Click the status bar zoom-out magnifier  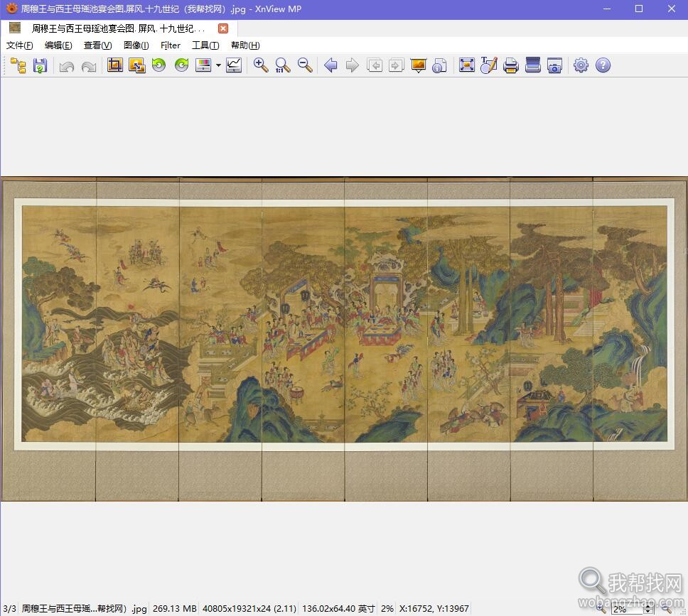pos(666,609)
